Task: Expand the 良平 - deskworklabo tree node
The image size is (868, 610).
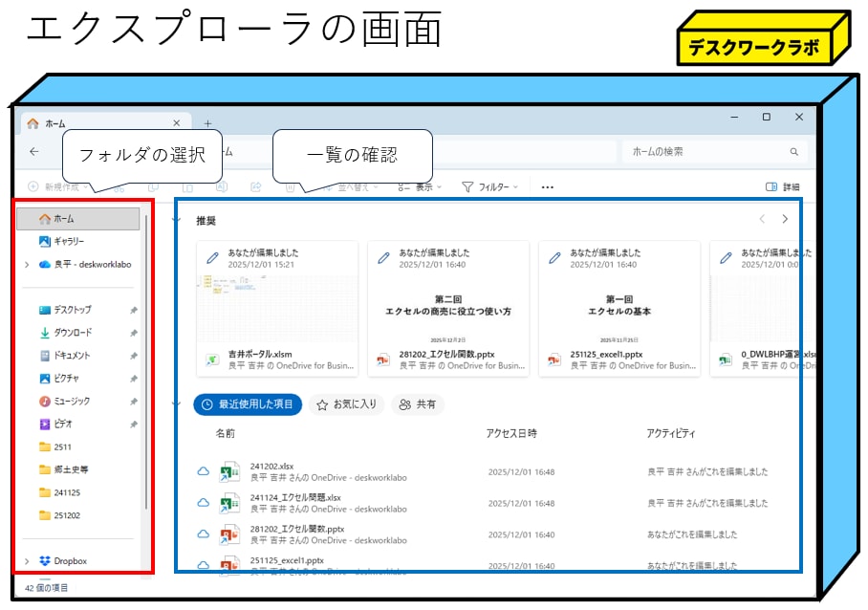Action: click(x=27, y=265)
